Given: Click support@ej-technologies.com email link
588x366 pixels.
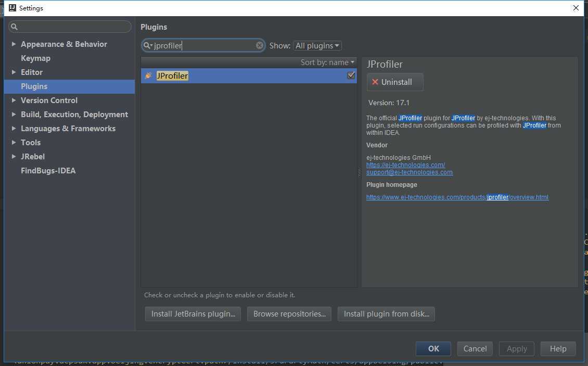Looking at the screenshot, I should click(409, 172).
